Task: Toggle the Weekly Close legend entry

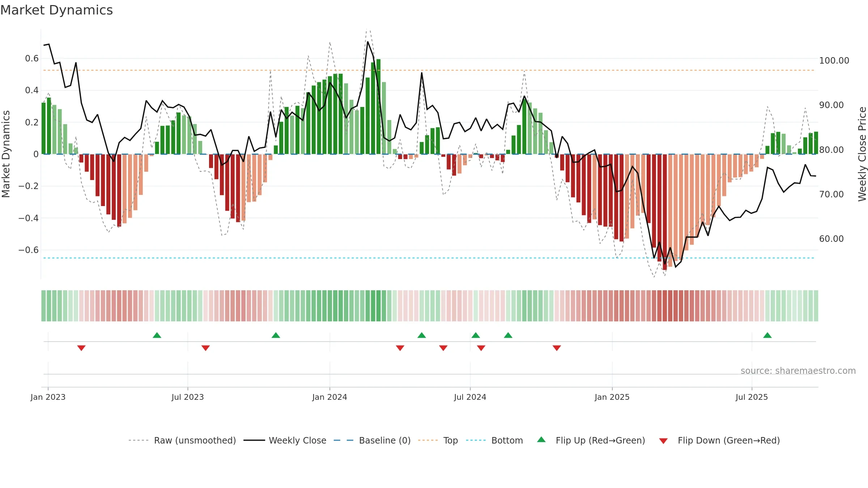Action: click(285, 440)
